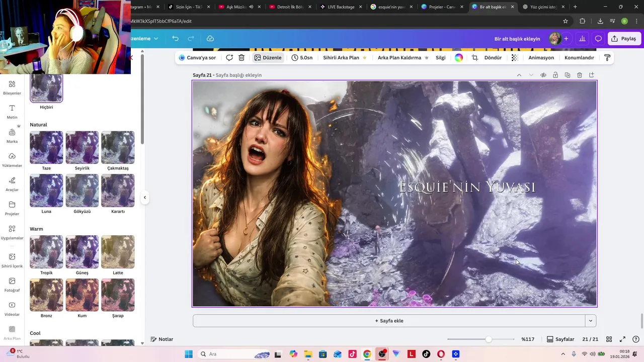Open the grid view icon in bottom bar
This screenshot has width=644, height=362.
tap(609, 339)
